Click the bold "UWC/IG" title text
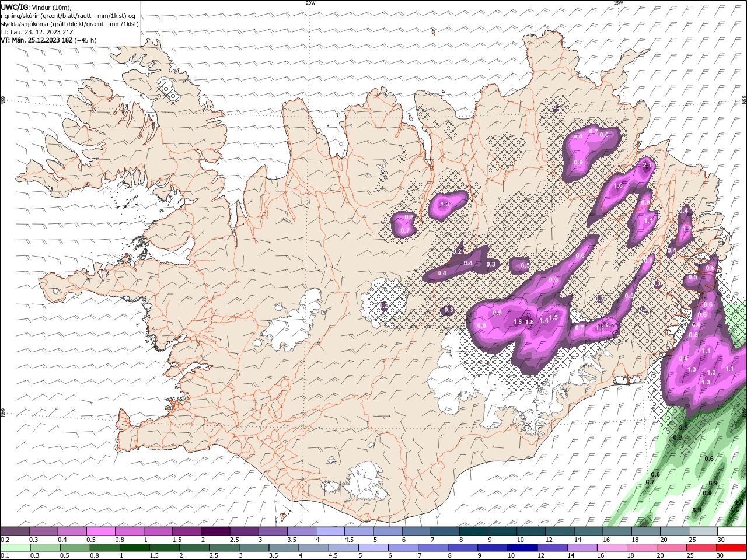 point(14,7)
